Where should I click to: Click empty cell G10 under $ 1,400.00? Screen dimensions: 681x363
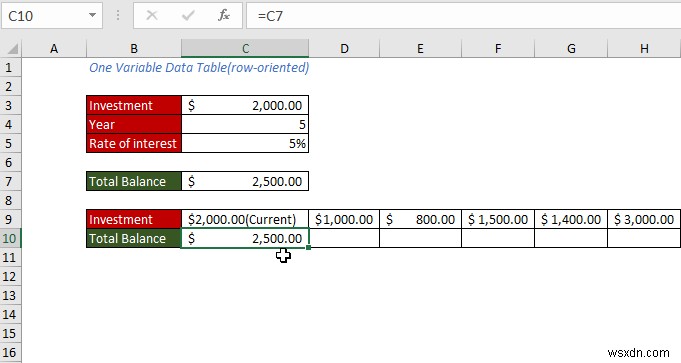571,238
